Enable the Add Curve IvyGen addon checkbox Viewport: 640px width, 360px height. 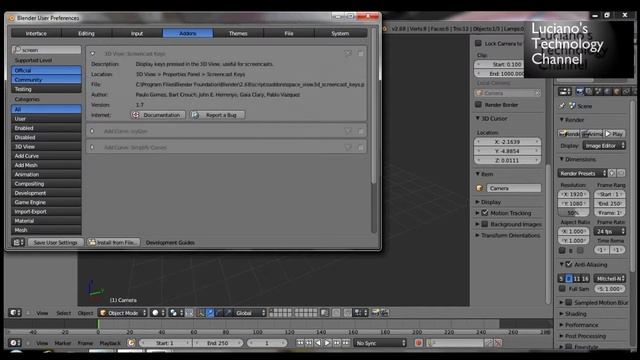[x=360, y=131]
